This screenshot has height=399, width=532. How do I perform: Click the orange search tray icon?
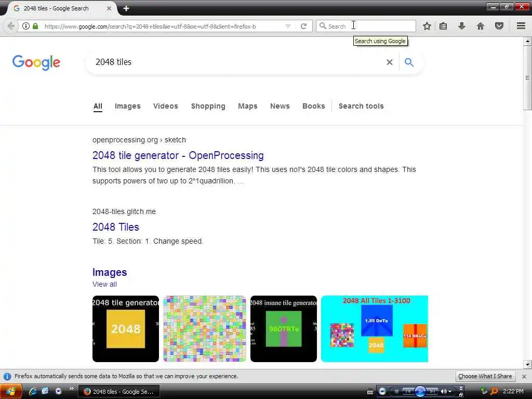[x=495, y=391]
